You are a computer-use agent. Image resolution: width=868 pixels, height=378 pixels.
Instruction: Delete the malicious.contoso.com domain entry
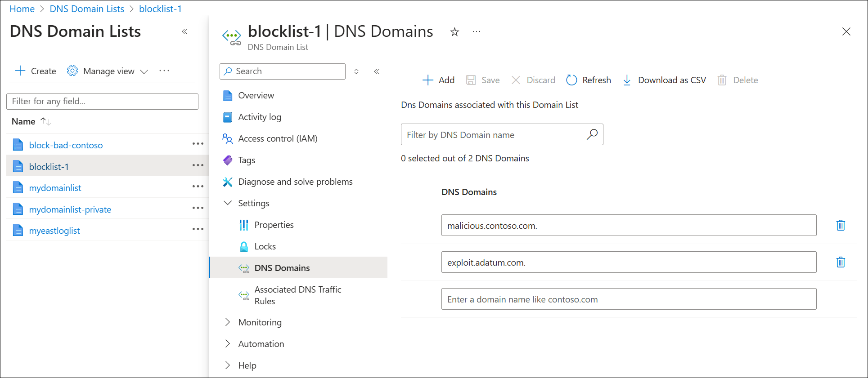[840, 225]
